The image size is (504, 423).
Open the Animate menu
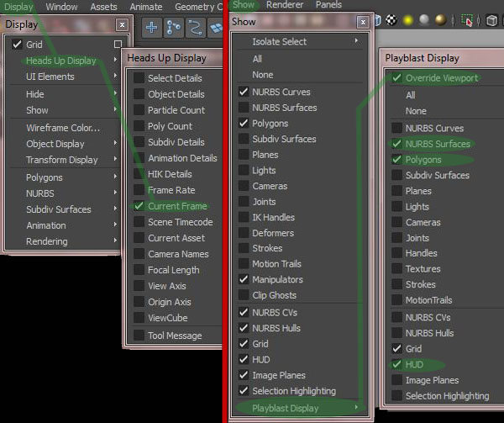point(146,7)
